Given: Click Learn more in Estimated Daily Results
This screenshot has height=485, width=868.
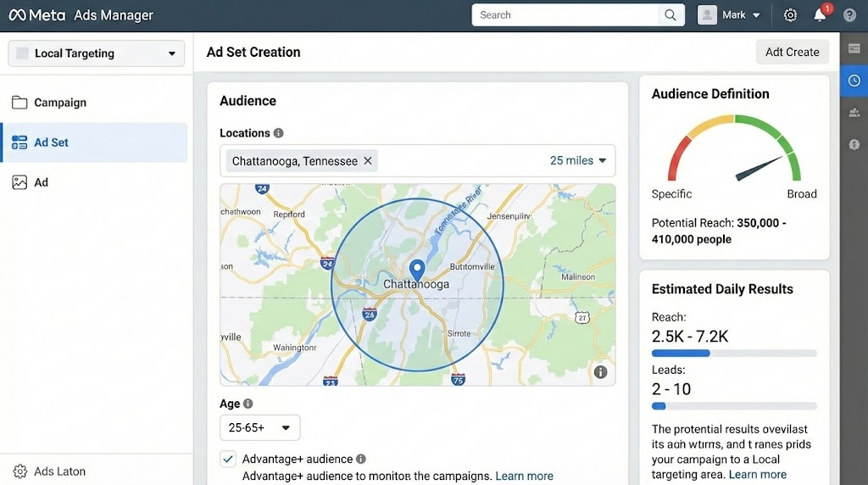Looking at the screenshot, I should coord(757,475).
